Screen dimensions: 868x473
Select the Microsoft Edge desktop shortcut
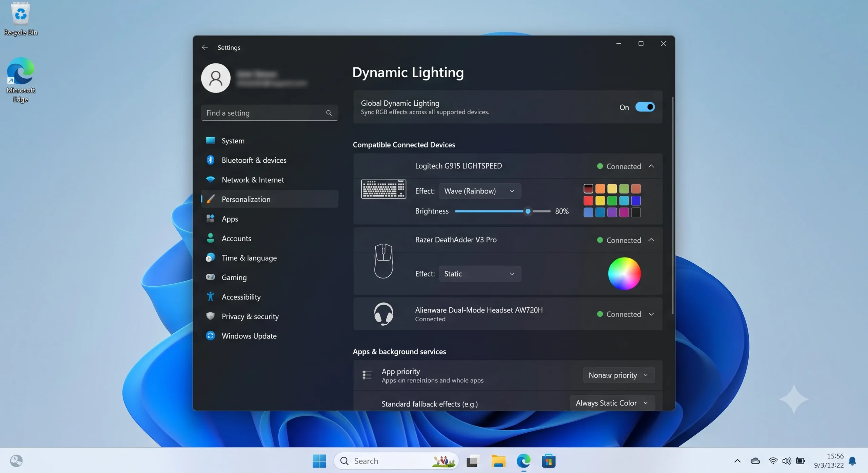[21, 80]
